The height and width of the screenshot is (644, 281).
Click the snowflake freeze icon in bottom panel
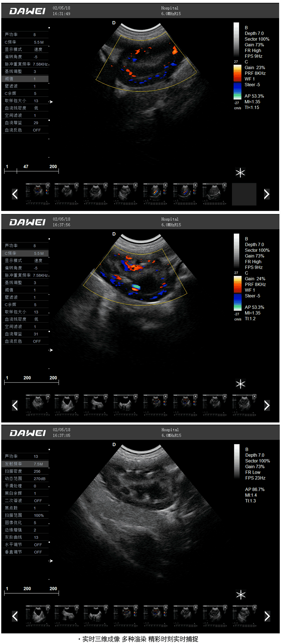(241, 594)
